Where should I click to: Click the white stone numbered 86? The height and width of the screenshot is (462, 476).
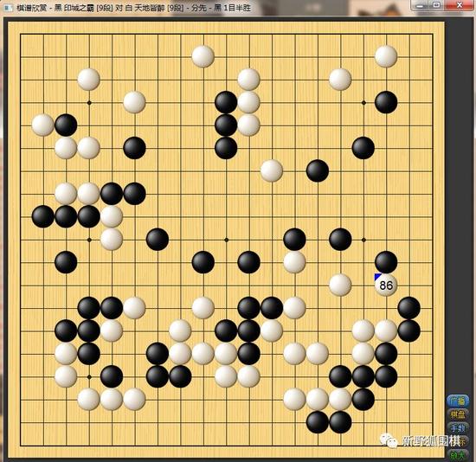point(386,285)
